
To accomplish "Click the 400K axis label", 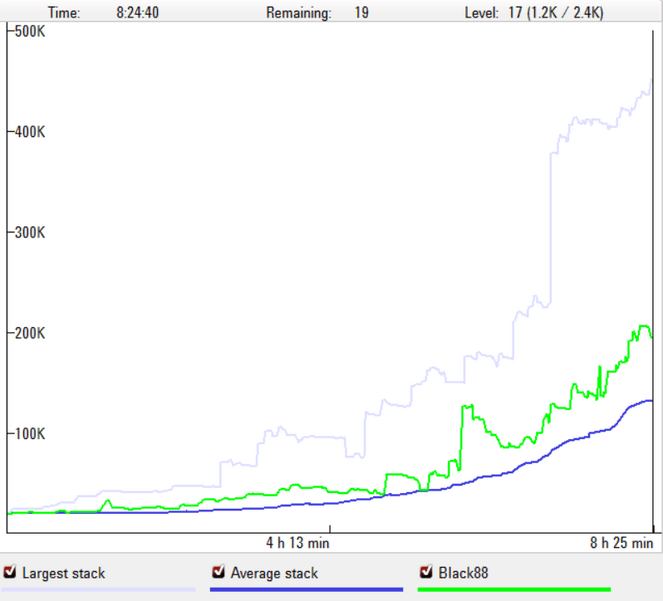I will [30, 132].
